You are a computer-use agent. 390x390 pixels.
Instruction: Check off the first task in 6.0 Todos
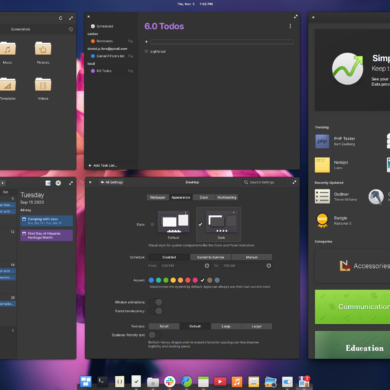coord(146,51)
